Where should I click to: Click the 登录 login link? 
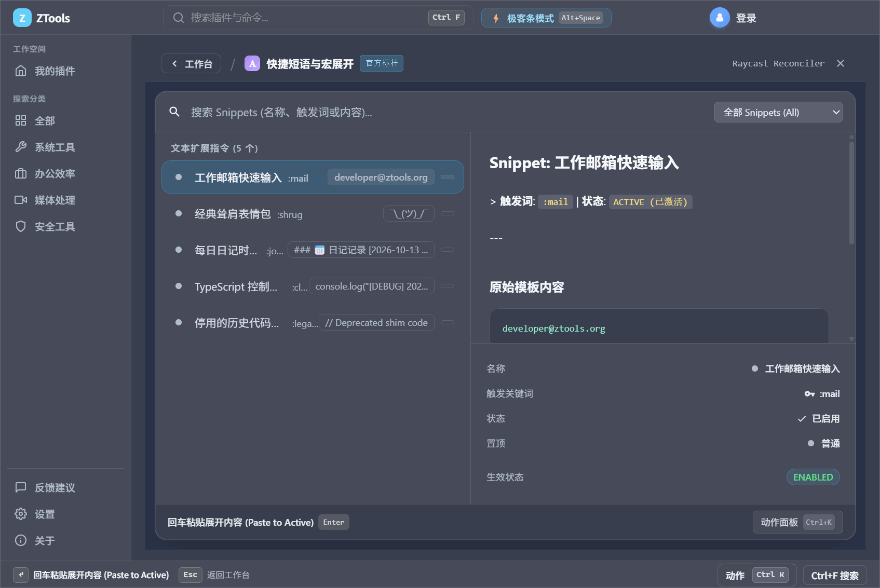[746, 18]
